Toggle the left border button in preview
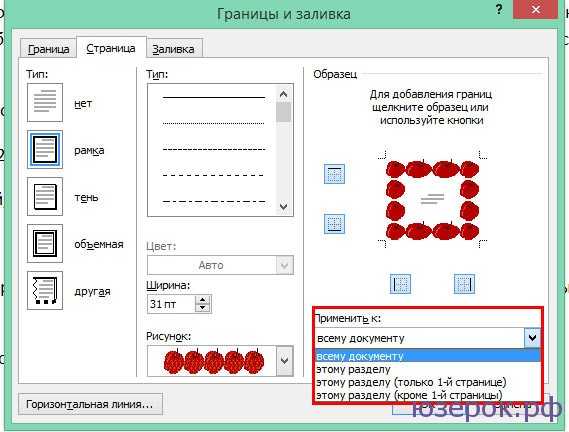Screen dimensions: 569x432 401,284
